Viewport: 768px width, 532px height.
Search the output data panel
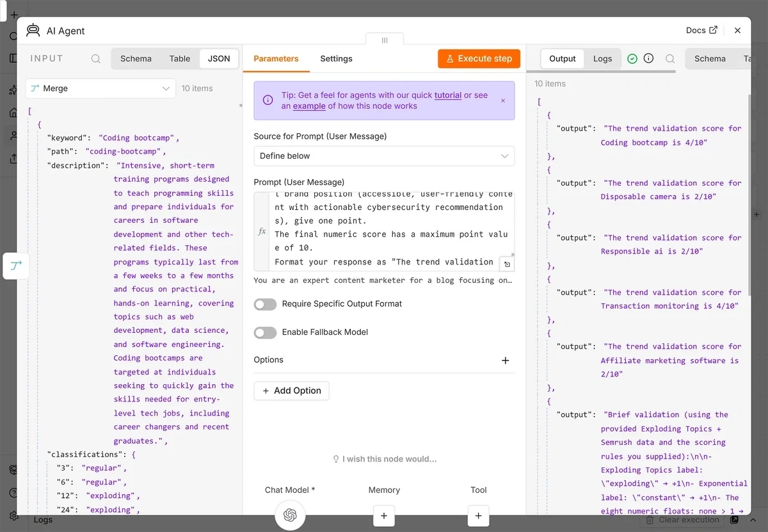click(x=670, y=59)
